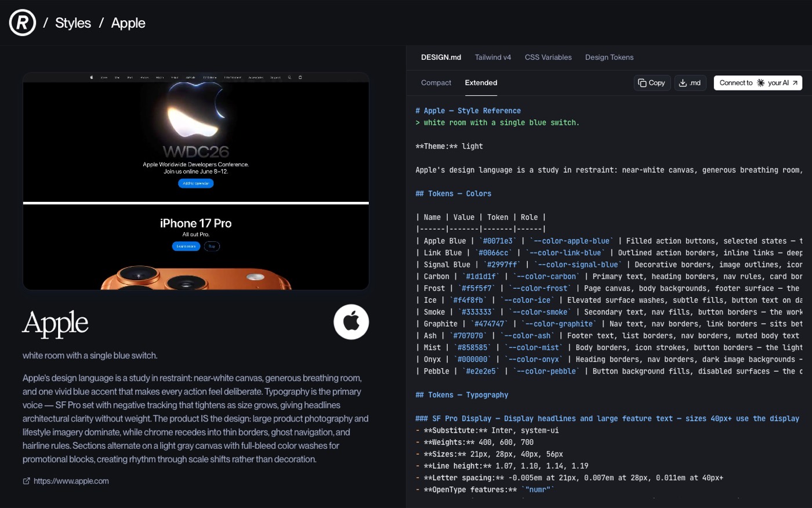This screenshot has height=508, width=812.
Task: Click the hex value #f5f5f7
Action: 477,288
